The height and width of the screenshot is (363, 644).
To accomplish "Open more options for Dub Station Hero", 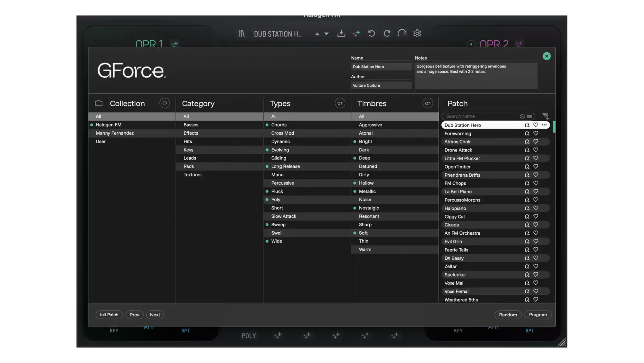I will (x=544, y=125).
